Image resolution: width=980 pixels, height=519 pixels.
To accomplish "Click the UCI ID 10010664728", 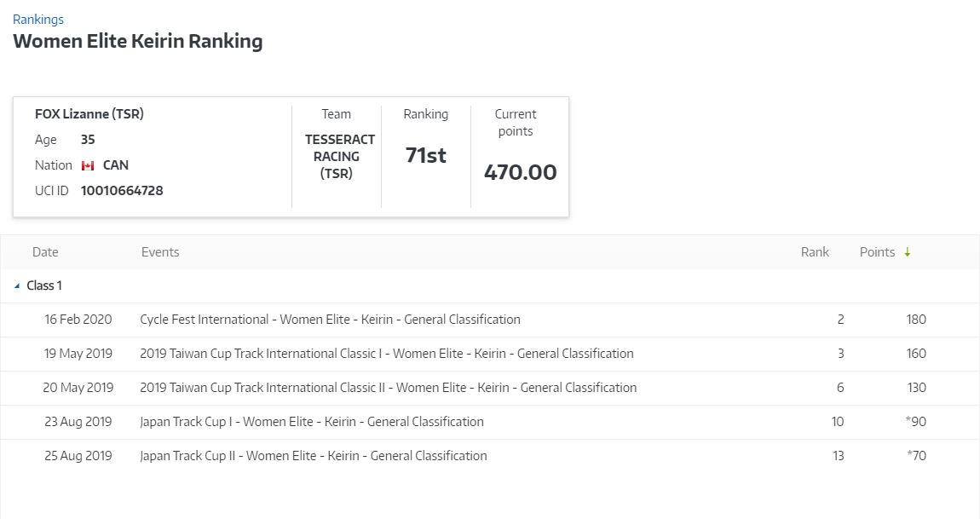I will coord(122,191).
